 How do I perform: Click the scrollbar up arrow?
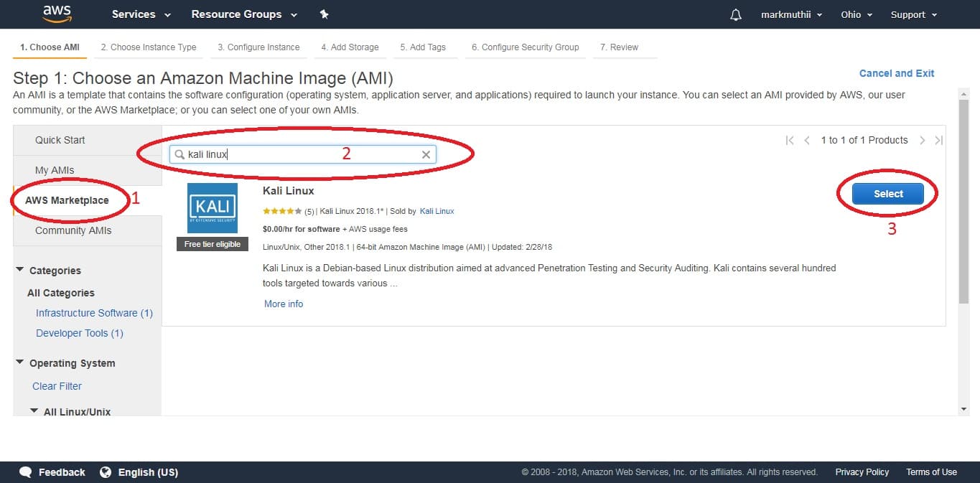(964, 93)
